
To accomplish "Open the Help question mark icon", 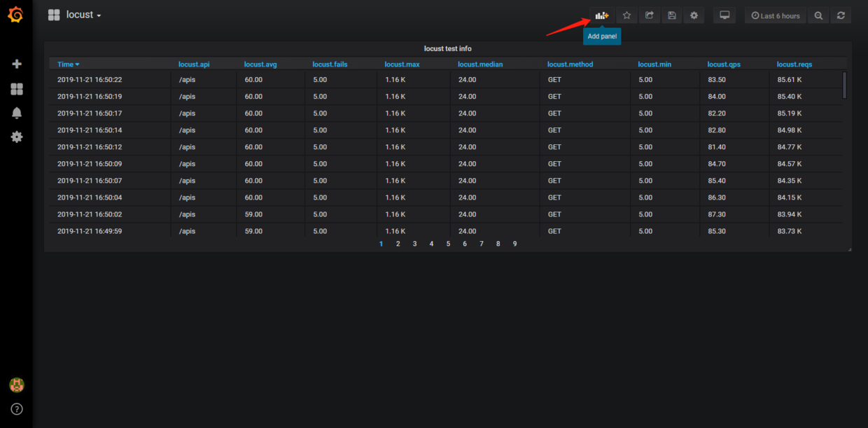I will 17,409.
